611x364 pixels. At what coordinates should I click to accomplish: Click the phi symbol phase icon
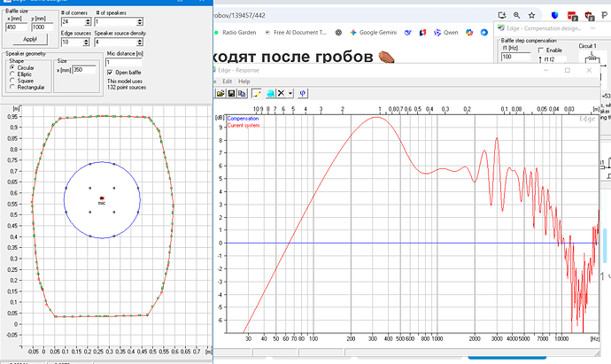pyautogui.click(x=304, y=93)
